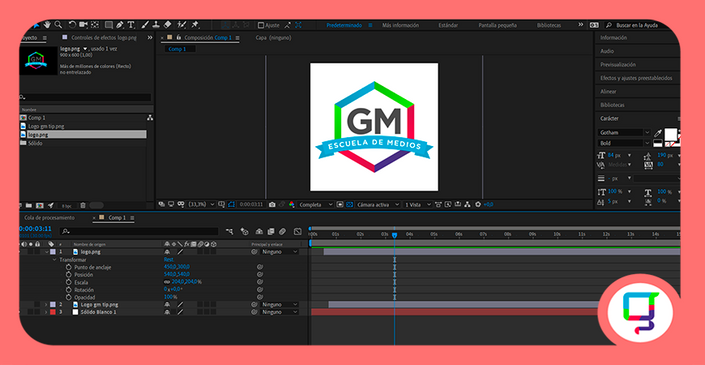Toggle the Posición stopwatch

68,275
